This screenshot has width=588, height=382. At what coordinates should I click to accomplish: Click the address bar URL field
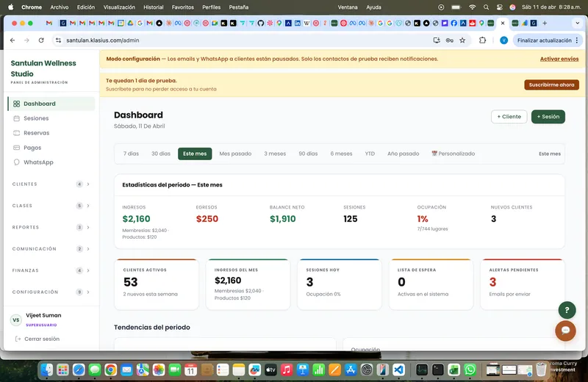[245, 40]
